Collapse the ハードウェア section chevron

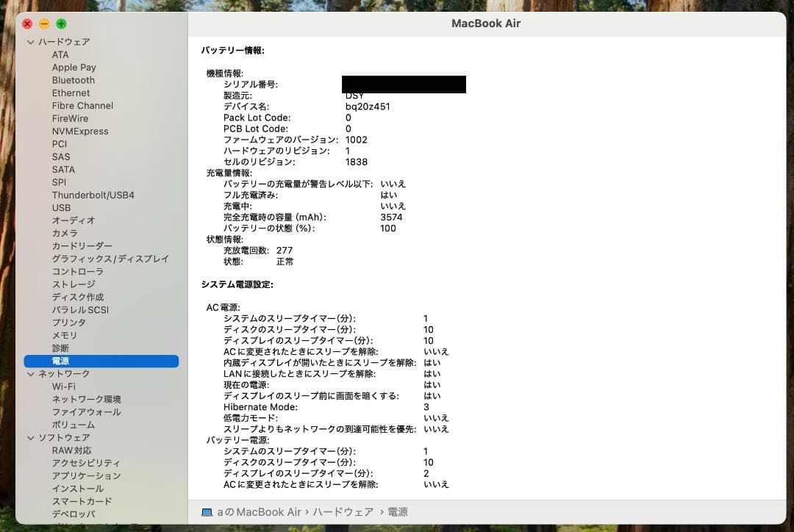click(31, 42)
